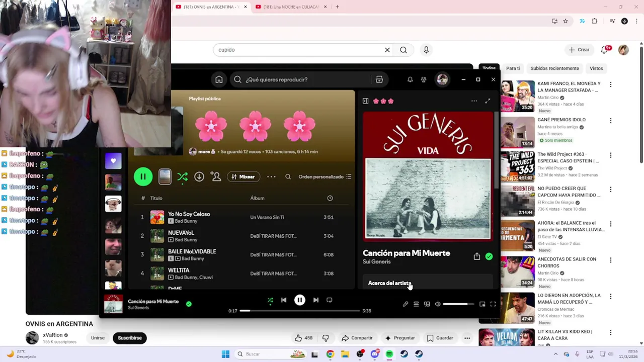This screenshot has height=362, width=644.
Task: Toggle repeat mode in player bar
Action: pyautogui.click(x=329, y=300)
